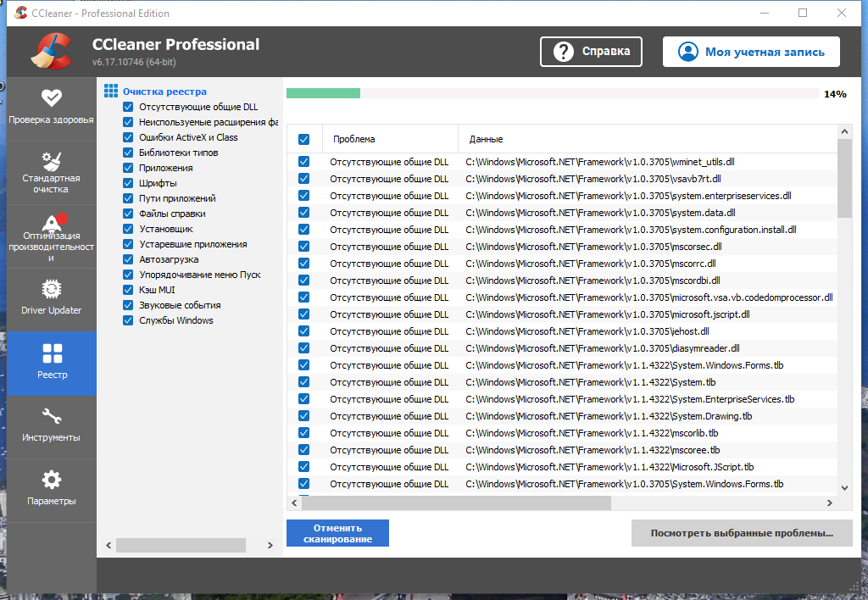Image resolution: width=868 pixels, height=600 pixels.
Task: Select the Реестр grid icon
Action: click(x=52, y=353)
